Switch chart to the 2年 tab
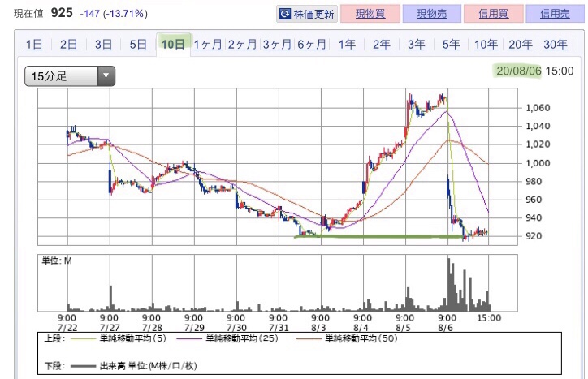The width and height of the screenshot is (588, 379). 382,45
